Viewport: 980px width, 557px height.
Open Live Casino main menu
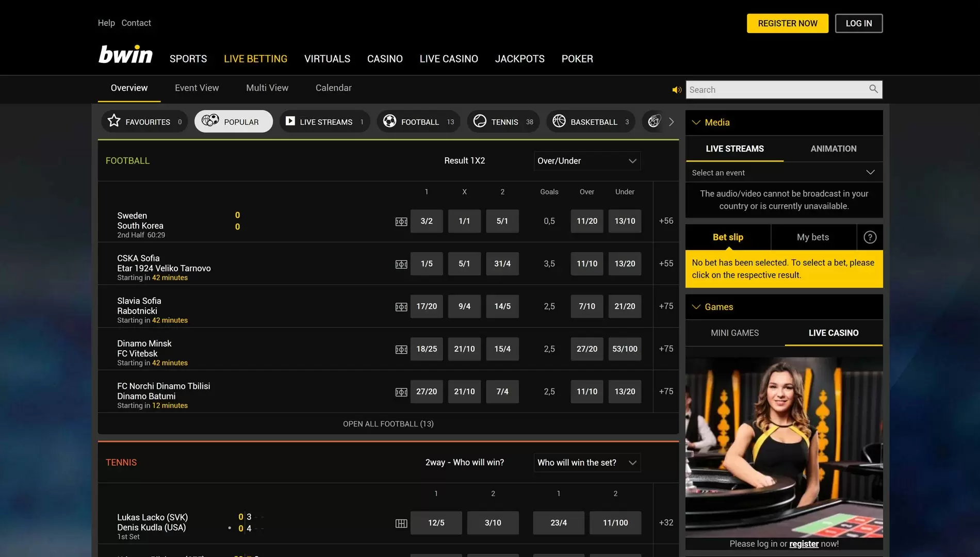(x=449, y=59)
